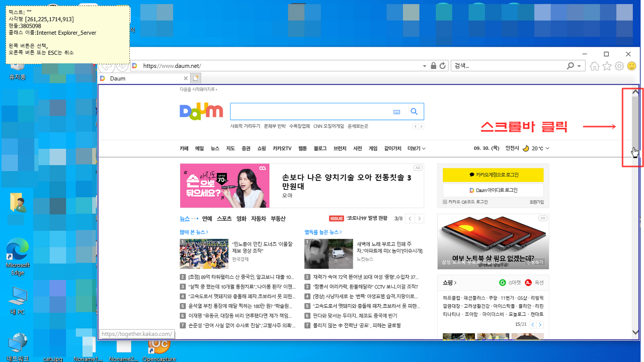Click the G마켓 icon in shopping section

click(x=502, y=283)
